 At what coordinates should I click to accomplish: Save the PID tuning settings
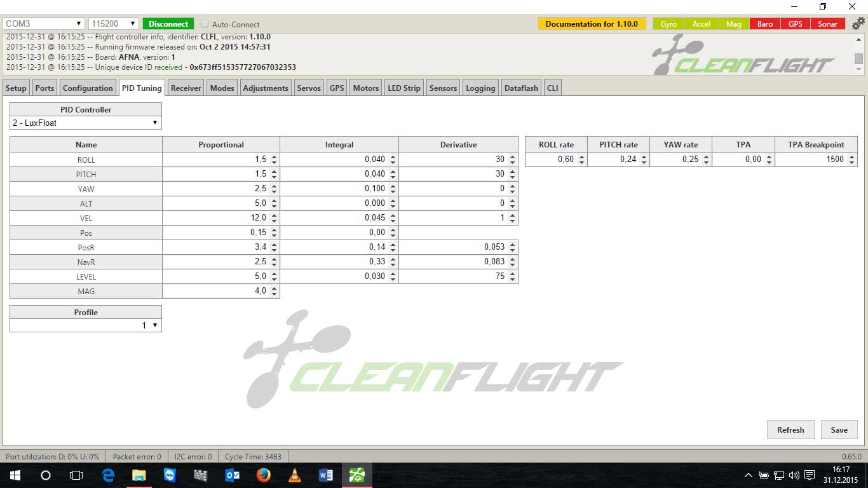click(839, 430)
